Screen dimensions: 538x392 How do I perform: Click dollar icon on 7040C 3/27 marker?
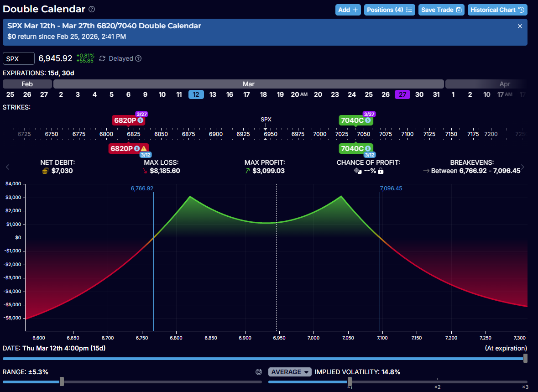[x=368, y=120]
